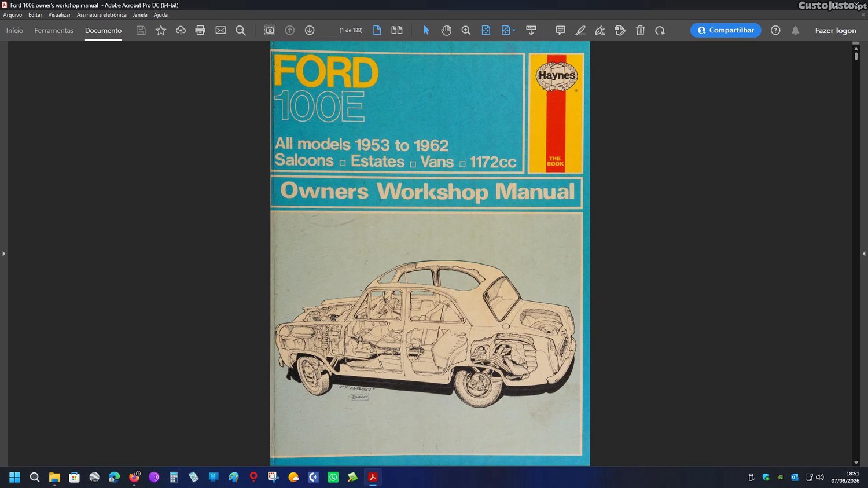The height and width of the screenshot is (488, 868).
Task: Click Fazer logon link
Action: tap(835, 30)
